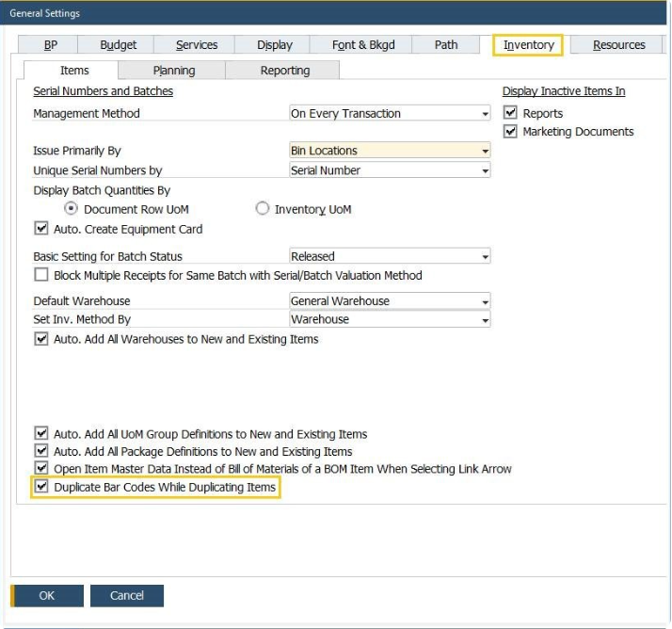This screenshot has height=629, width=672.
Task: Open the Reporting sub-tab
Action: tap(284, 71)
